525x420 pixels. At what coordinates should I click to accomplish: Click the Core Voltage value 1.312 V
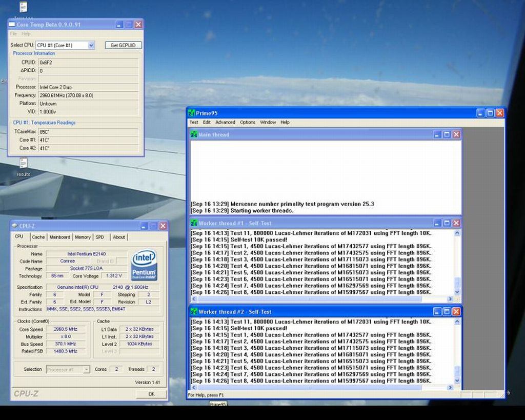pyautogui.click(x=114, y=276)
